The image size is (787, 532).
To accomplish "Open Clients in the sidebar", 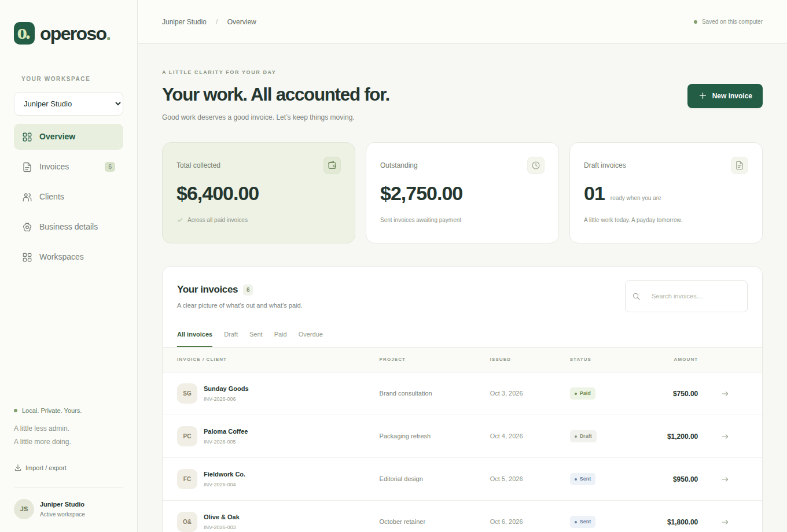I will 68,197.
